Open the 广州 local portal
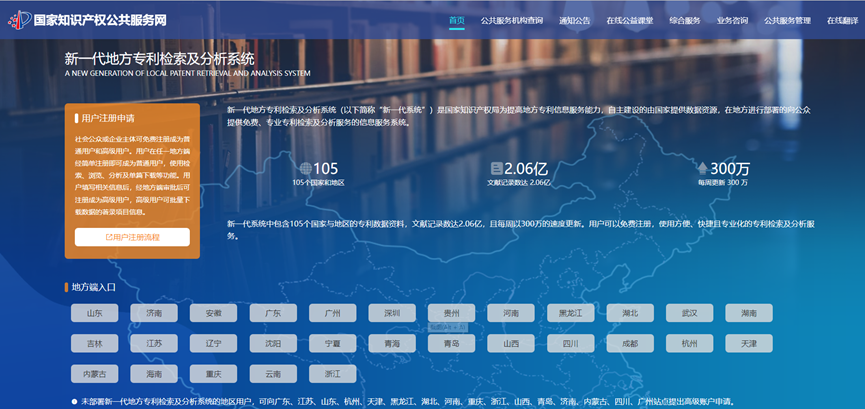Screen dimensions: 865x409 point(333,313)
